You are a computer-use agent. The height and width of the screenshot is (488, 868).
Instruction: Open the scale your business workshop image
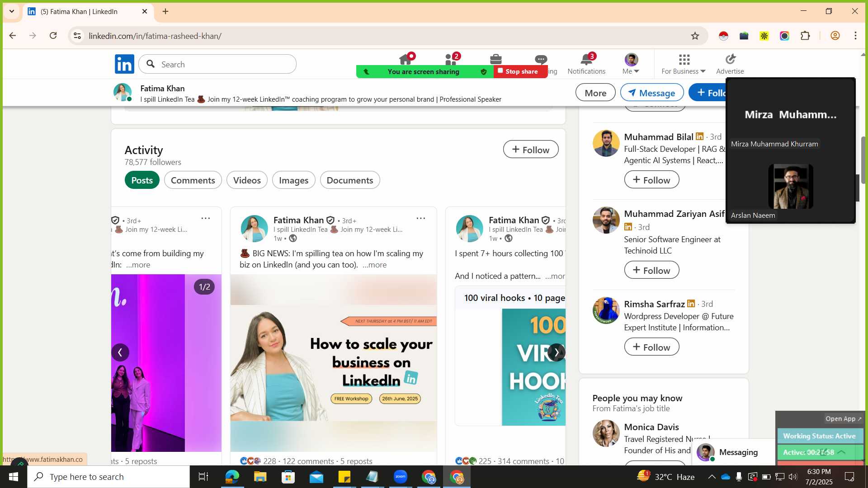pos(334,363)
